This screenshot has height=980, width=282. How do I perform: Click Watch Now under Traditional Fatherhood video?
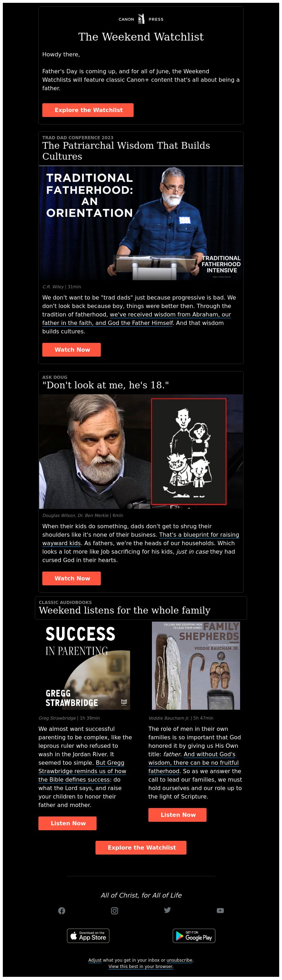(72, 350)
